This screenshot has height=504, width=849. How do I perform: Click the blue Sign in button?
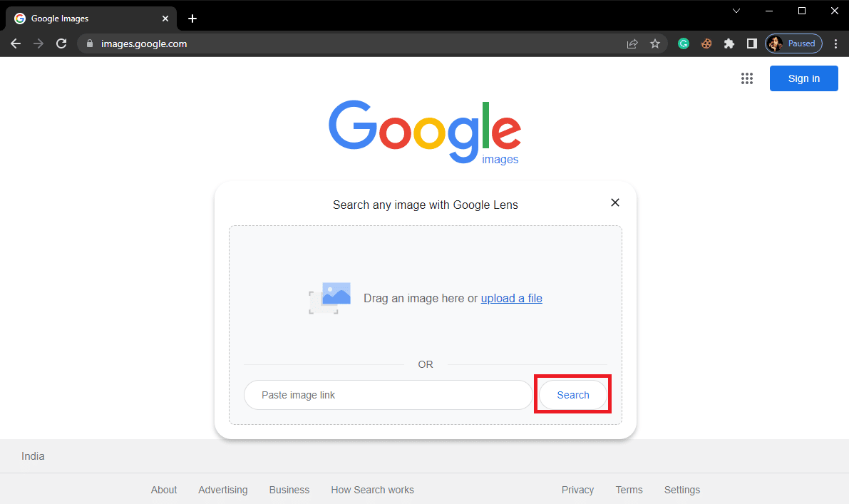pos(803,78)
